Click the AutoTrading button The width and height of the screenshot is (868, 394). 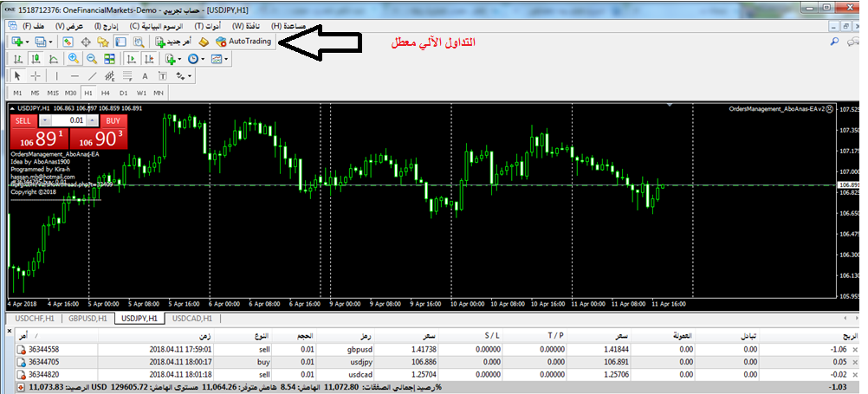pos(244,42)
